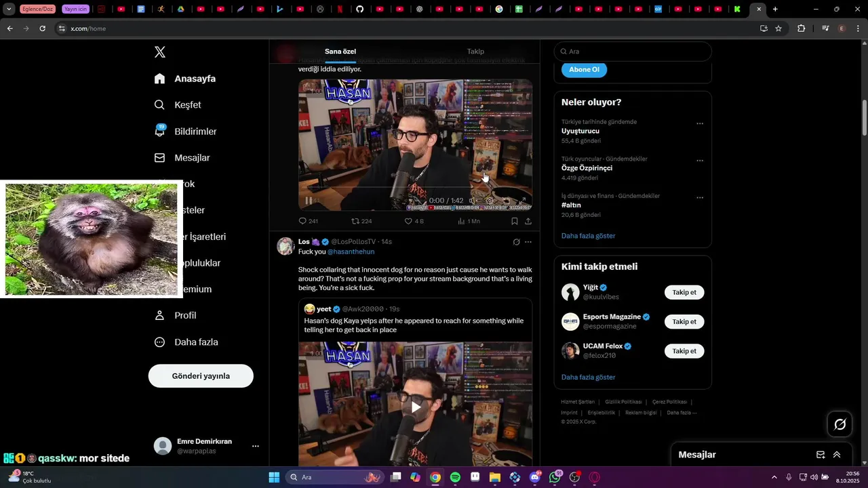Open video settings gear in the player
The width and height of the screenshot is (868, 488).
pyautogui.click(x=490, y=201)
